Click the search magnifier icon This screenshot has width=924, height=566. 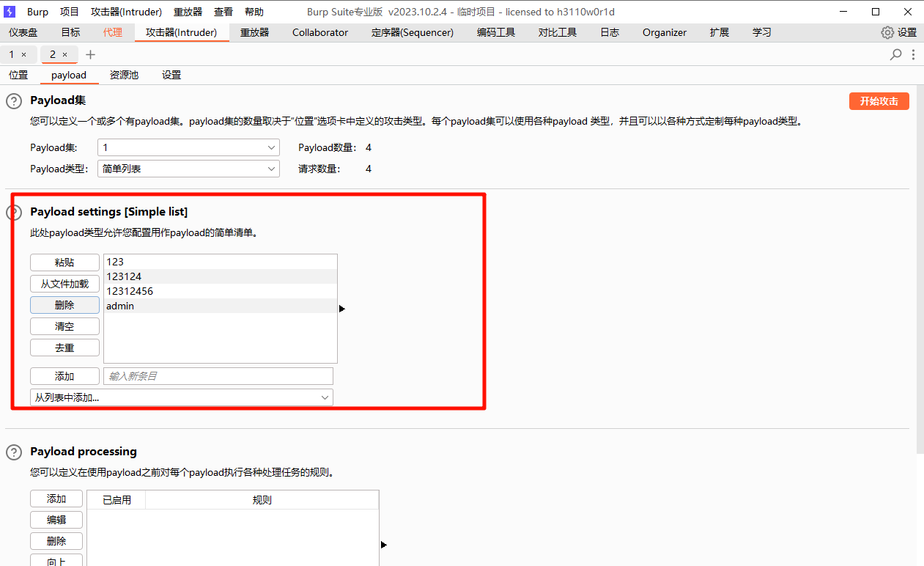point(895,54)
